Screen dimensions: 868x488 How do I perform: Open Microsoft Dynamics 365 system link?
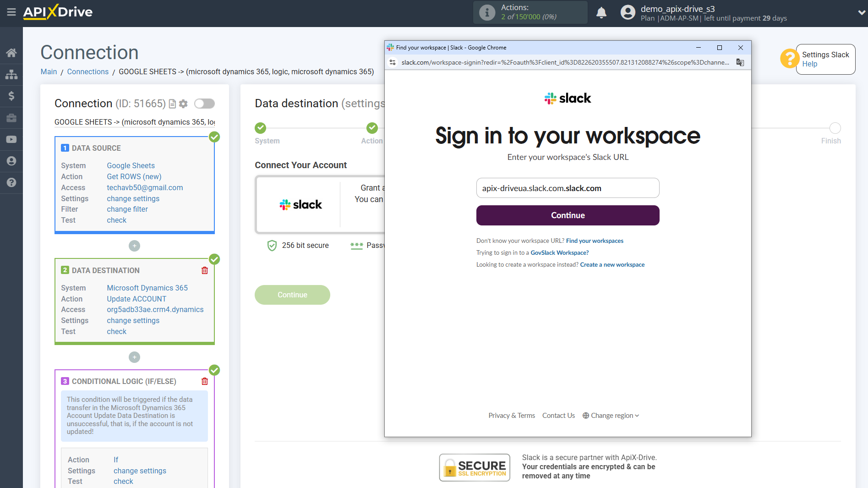(x=147, y=288)
